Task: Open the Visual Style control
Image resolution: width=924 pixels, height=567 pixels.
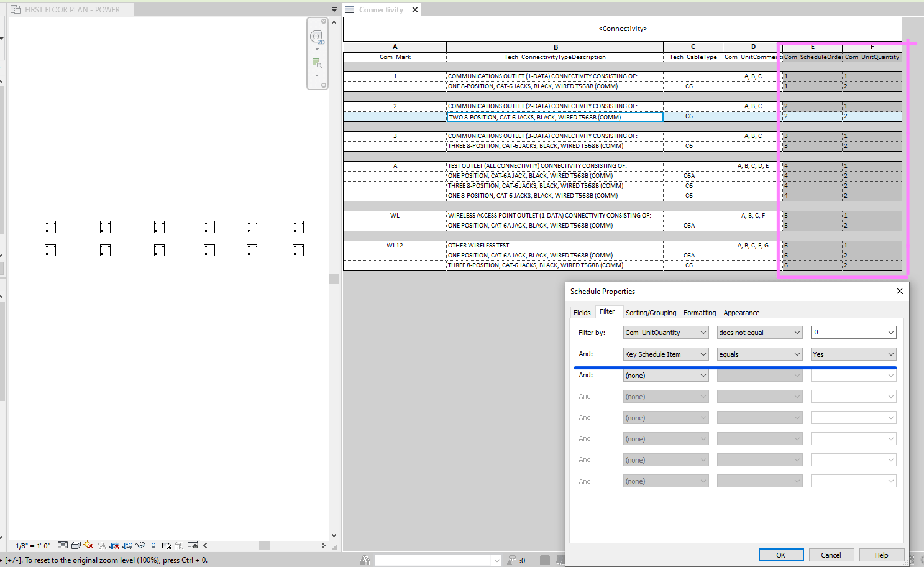Action: point(76,545)
